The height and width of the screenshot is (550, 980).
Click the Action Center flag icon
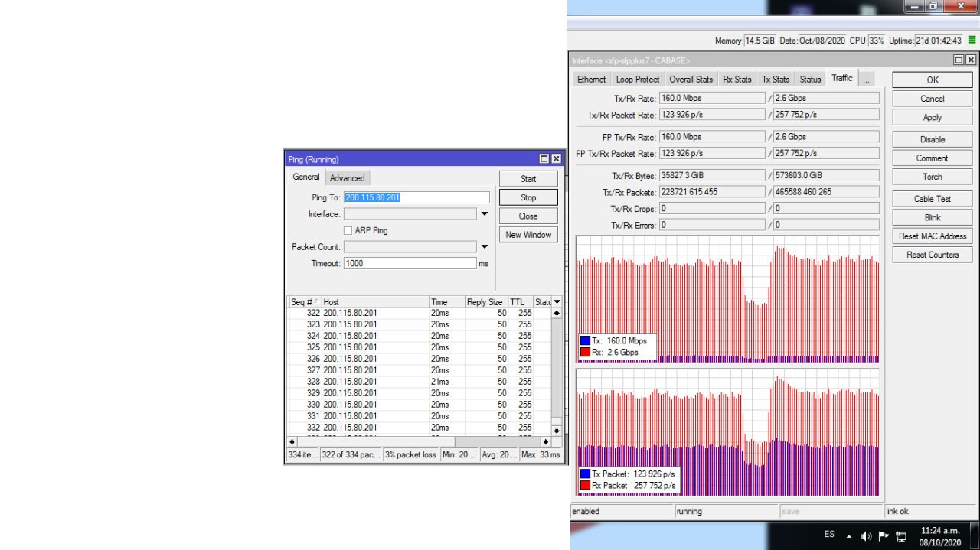pyautogui.click(x=884, y=535)
